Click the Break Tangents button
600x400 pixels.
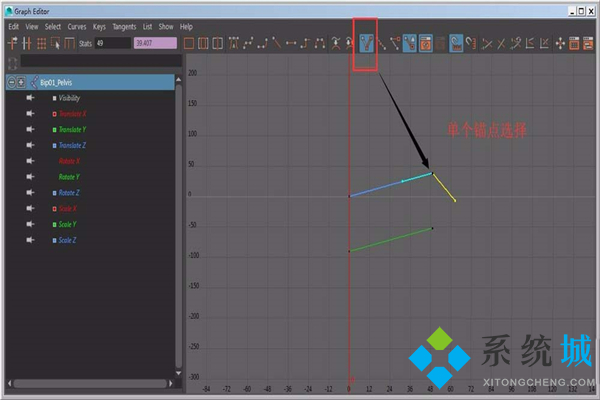(366, 43)
